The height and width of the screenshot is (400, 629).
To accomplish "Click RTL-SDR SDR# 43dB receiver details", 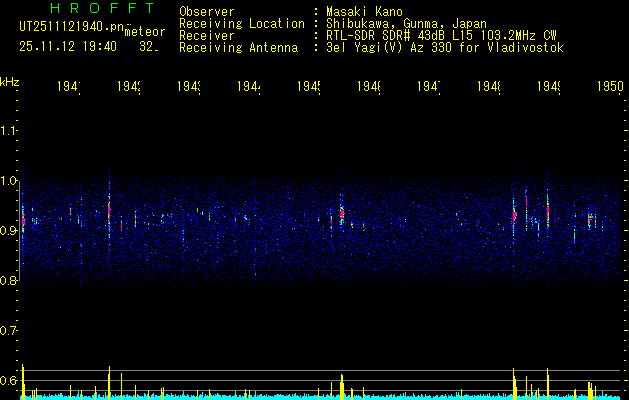I will (x=441, y=36).
